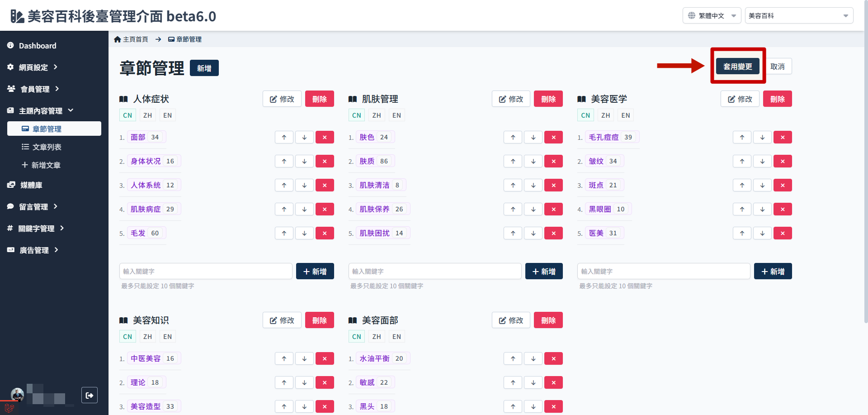Open Dashboard from the sidebar
This screenshot has width=868, height=415.
coord(32,45)
